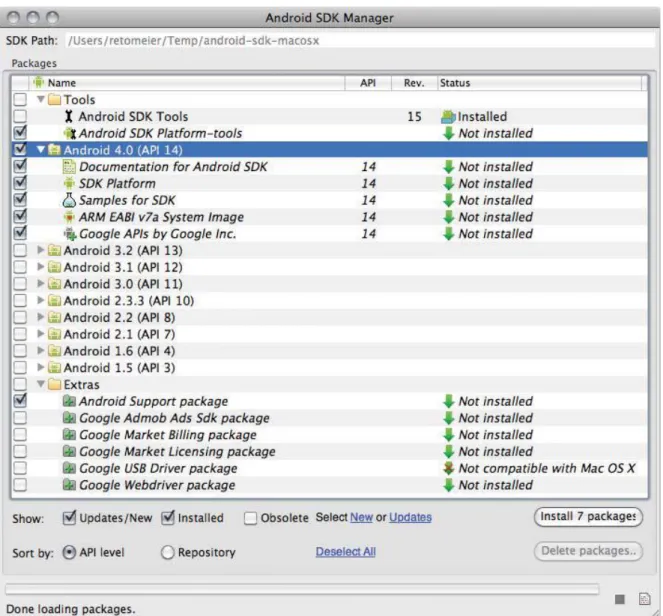The height and width of the screenshot is (616, 663).
Task: Check the Android SDK Tools checkbox
Action: click(20, 116)
